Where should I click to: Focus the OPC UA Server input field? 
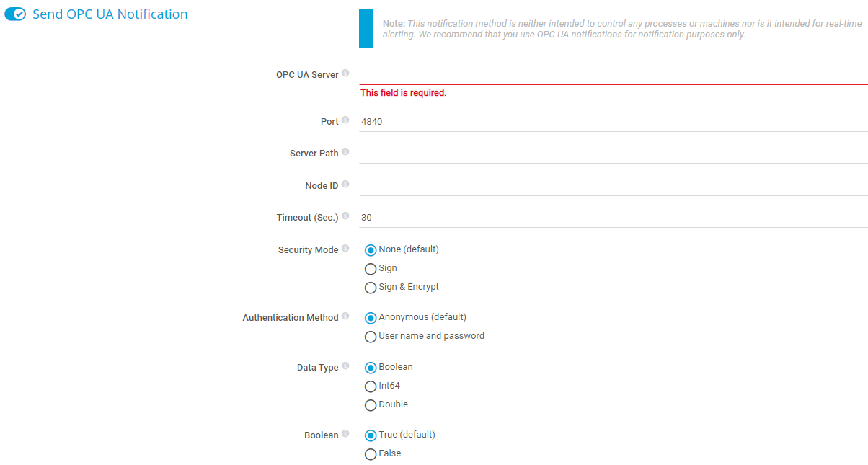tap(613, 75)
